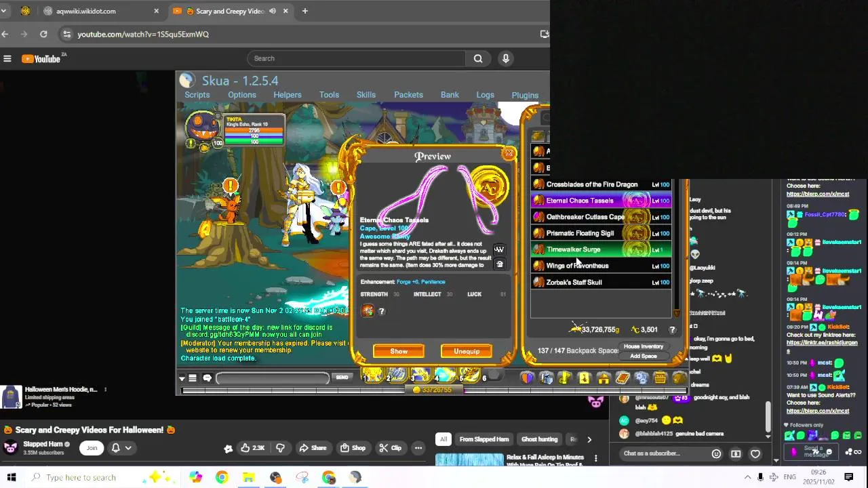Use skill slot 2 on action bar
The width and height of the screenshot is (868, 488).
[x=397, y=376]
